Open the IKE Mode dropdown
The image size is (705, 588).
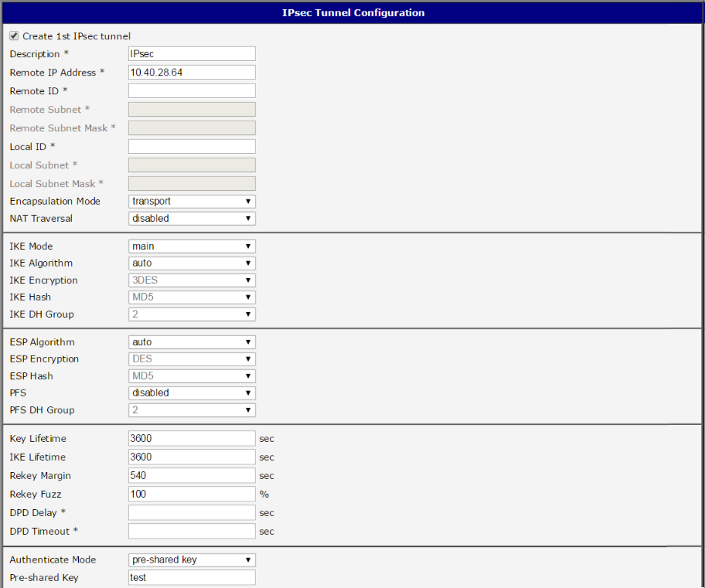(192, 246)
